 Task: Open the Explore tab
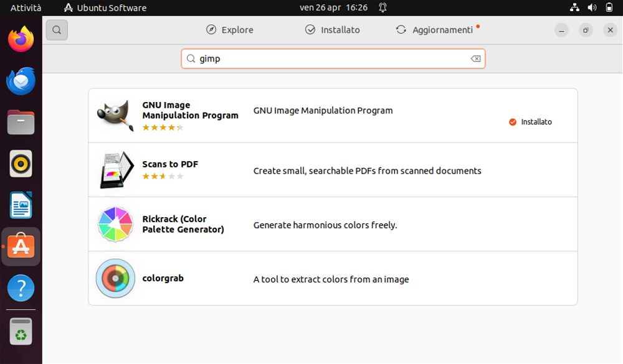pyautogui.click(x=230, y=30)
